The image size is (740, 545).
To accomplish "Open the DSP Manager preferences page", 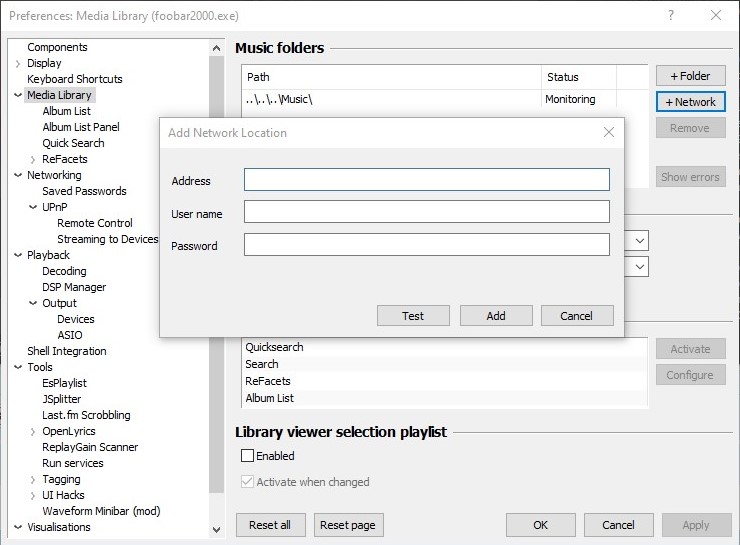I will (73, 287).
